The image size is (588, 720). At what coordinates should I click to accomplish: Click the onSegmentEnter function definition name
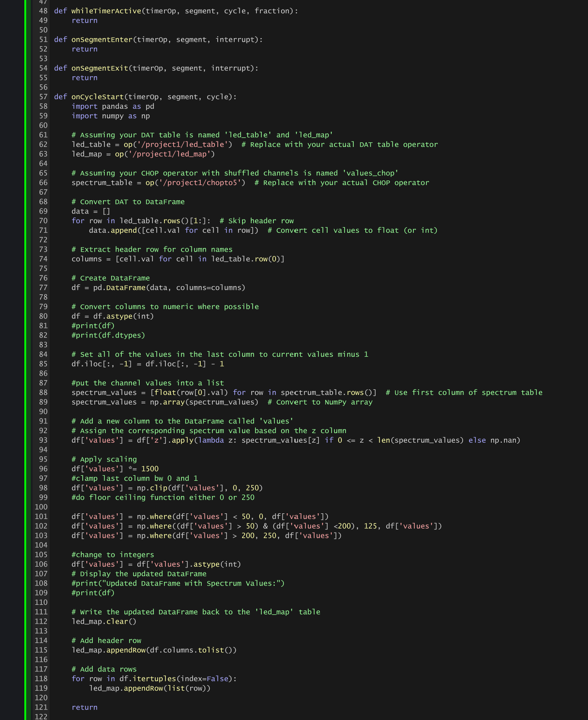click(102, 39)
